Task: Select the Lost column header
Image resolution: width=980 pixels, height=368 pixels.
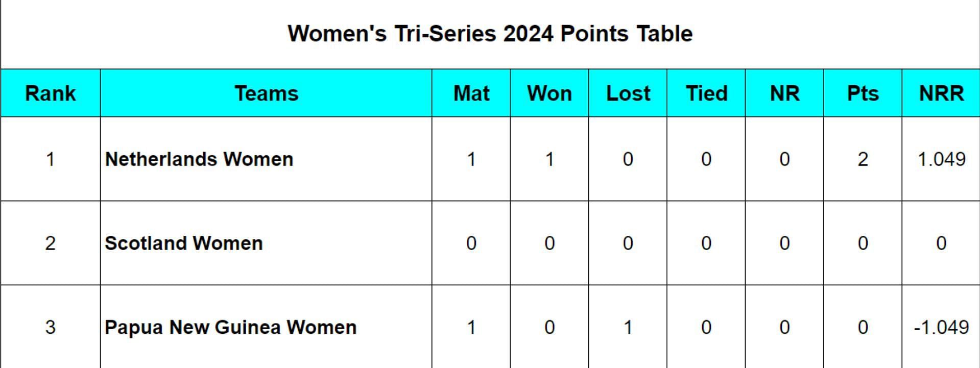Action: 628,93
